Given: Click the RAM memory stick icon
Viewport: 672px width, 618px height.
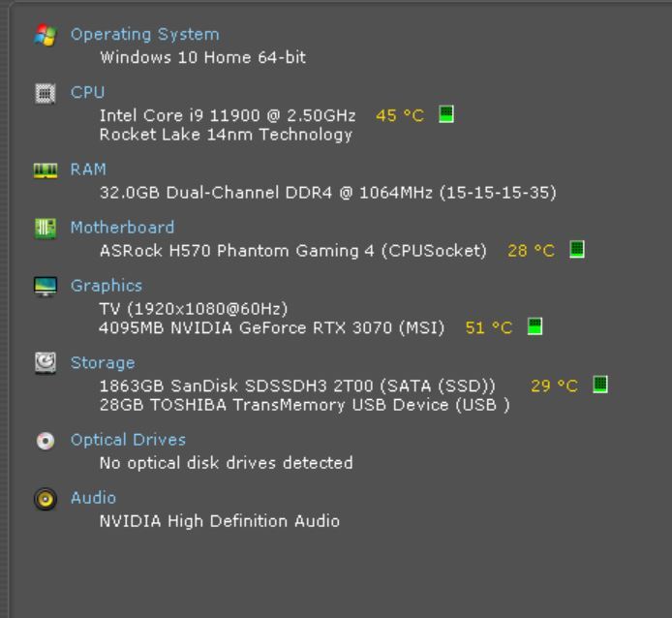Looking at the screenshot, I should pos(45,170).
